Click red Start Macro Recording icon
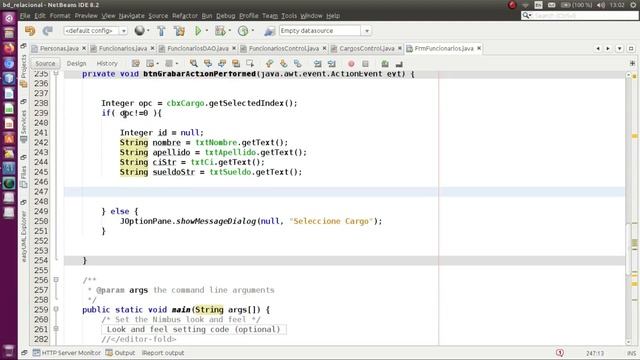This screenshot has height=360, width=640. click(351, 64)
